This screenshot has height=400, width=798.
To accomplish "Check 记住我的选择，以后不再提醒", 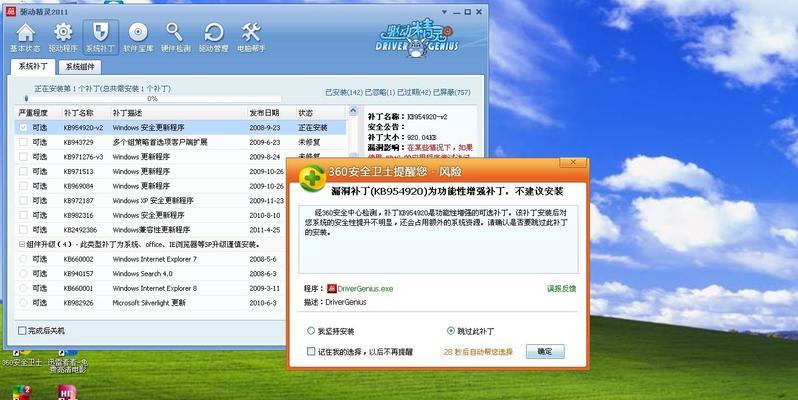I will point(311,351).
